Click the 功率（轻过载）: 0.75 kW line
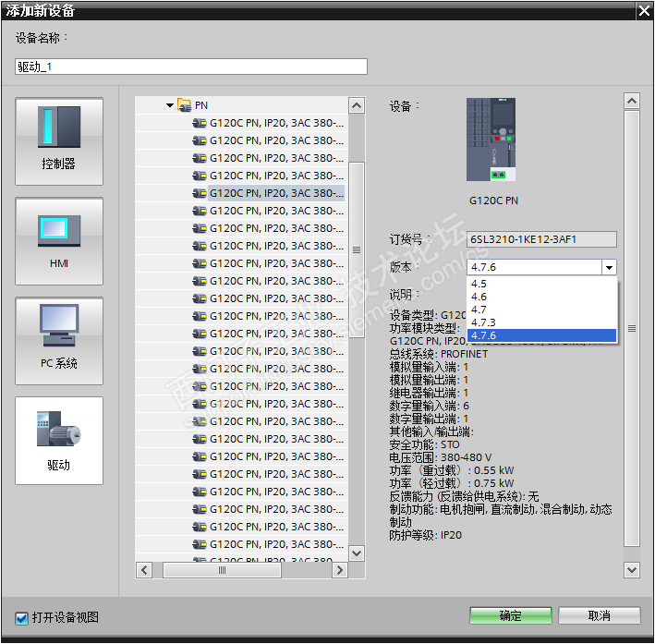Image resolution: width=655 pixels, height=644 pixels. [x=452, y=483]
